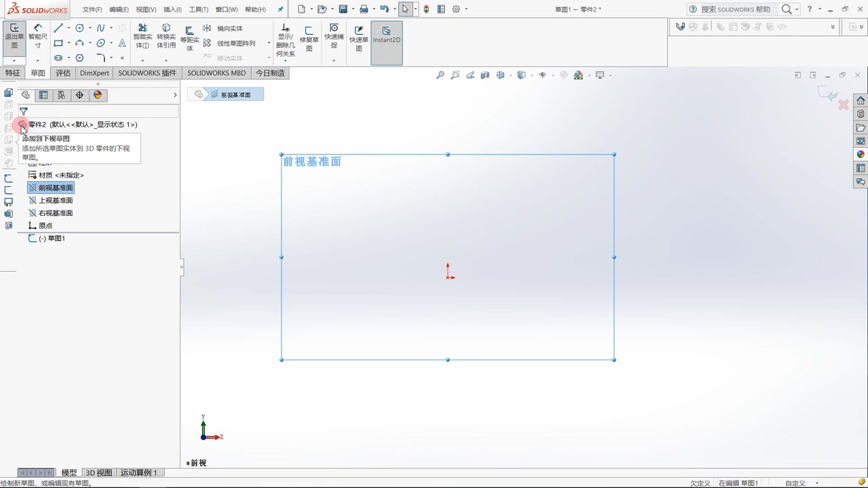Open the Rectangle tool dropdown arrow

(x=68, y=43)
